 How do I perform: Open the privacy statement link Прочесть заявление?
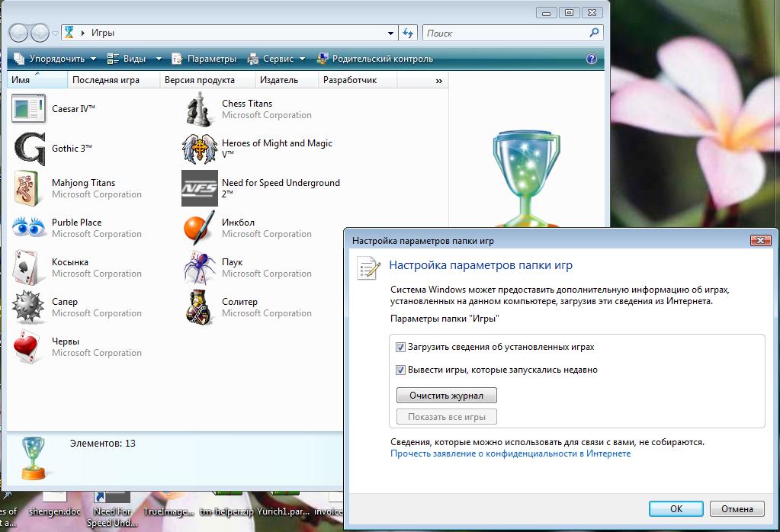510,453
